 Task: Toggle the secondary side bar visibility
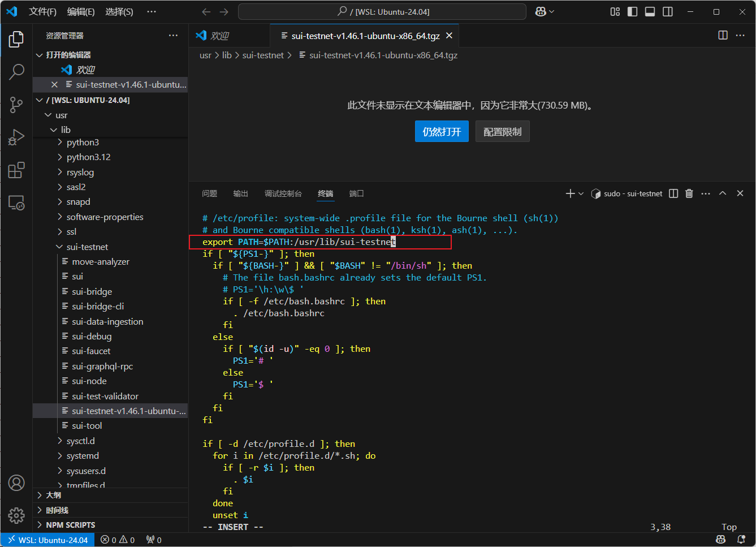pyautogui.click(x=668, y=12)
